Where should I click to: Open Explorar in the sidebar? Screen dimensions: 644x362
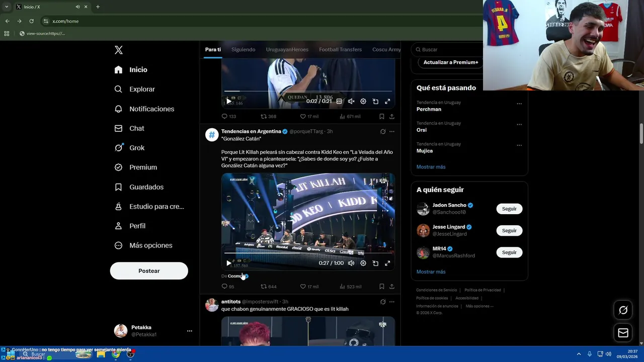pyautogui.click(x=134, y=89)
